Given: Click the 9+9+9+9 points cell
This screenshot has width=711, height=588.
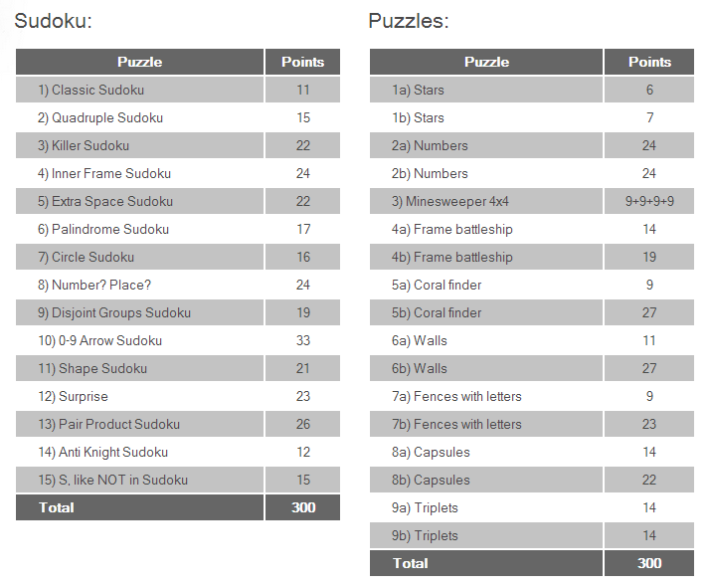Looking at the screenshot, I should 649,201.
